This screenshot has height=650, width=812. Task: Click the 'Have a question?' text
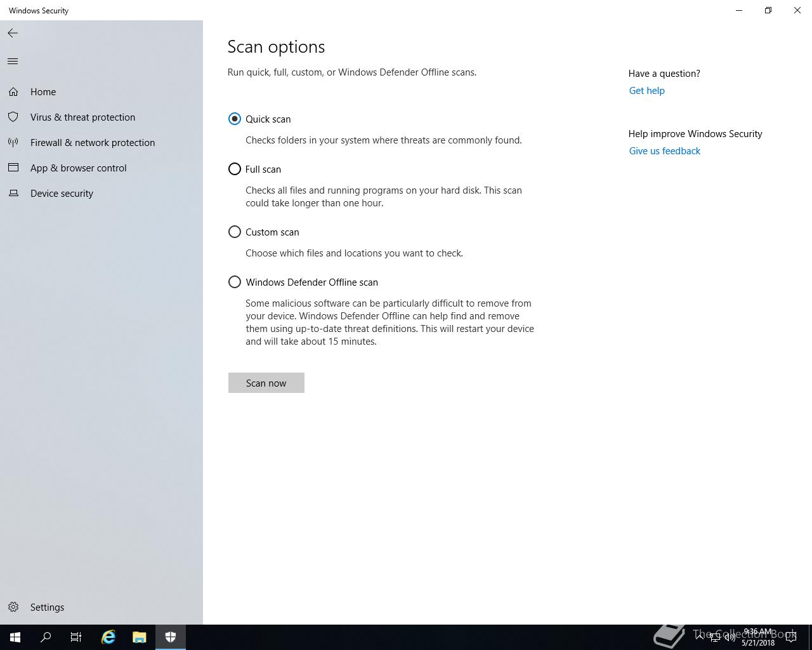click(664, 73)
